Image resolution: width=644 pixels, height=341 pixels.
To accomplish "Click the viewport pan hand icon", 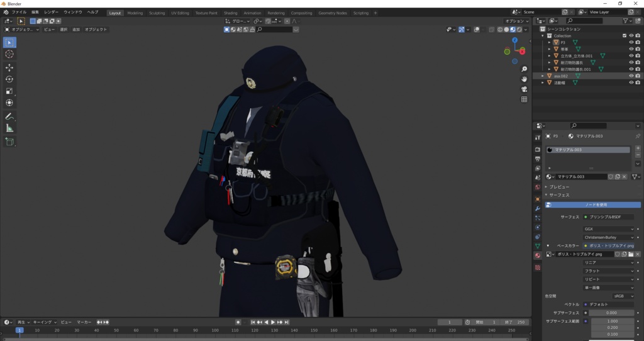I will click(524, 79).
